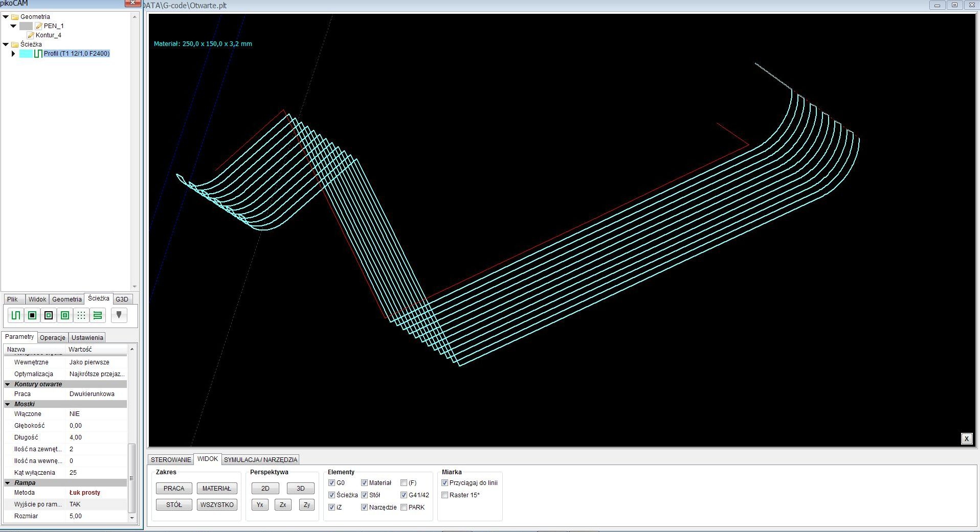Click the WSZYSTKO range button
This screenshot has height=532, width=980.
click(217, 505)
